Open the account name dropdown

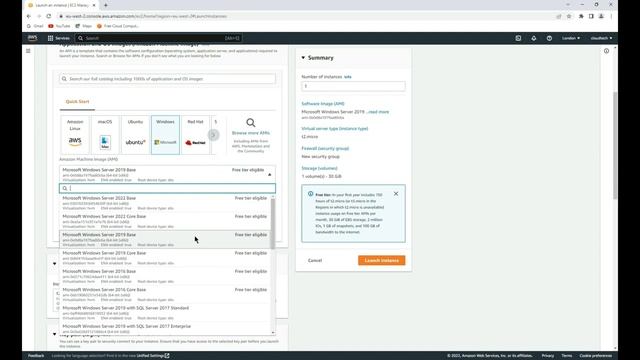pos(601,38)
